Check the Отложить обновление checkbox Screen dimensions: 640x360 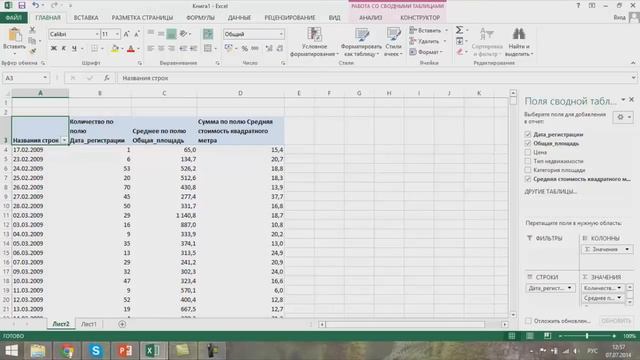pyautogui.click(x=529, y=321)
